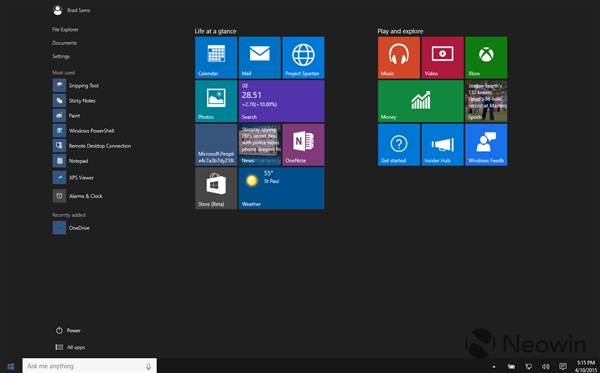
Task: Open Remote Desktop Connection
Action: click(92, 146)
